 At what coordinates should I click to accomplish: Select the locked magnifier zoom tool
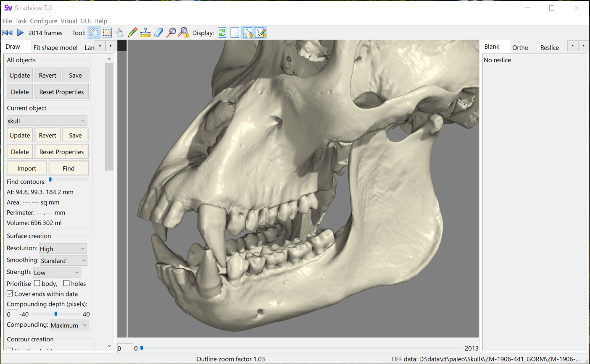point(184,33)
